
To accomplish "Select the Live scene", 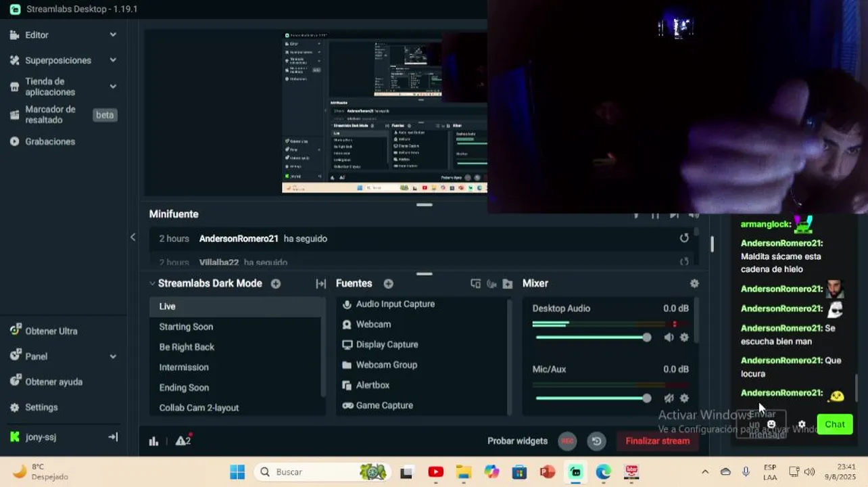I will 237,306.
